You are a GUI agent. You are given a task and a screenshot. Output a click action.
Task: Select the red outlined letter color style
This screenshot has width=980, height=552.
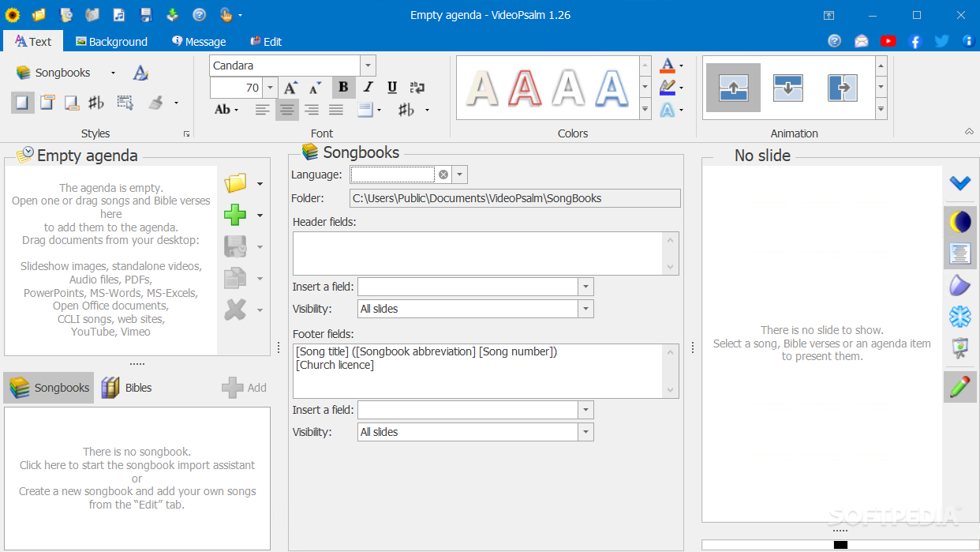tap(525, 88)
